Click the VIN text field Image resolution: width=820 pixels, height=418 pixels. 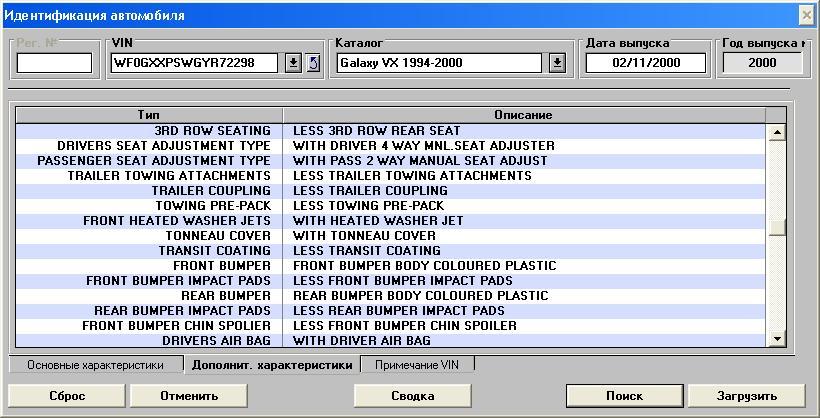click(x=196, y=63)
